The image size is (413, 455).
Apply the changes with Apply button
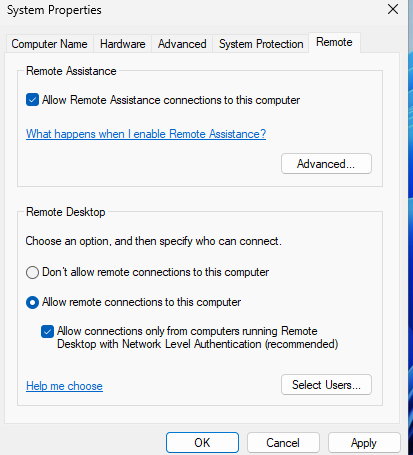click(364, 443)
